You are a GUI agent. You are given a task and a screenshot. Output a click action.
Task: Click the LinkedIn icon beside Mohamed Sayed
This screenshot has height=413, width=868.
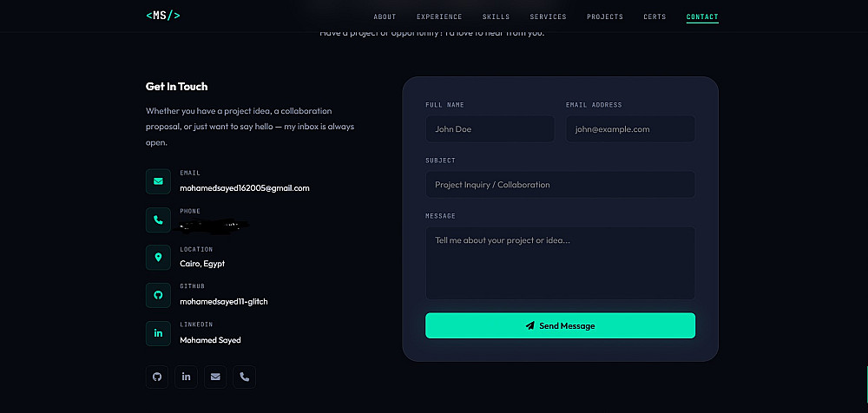coord(158,333)
